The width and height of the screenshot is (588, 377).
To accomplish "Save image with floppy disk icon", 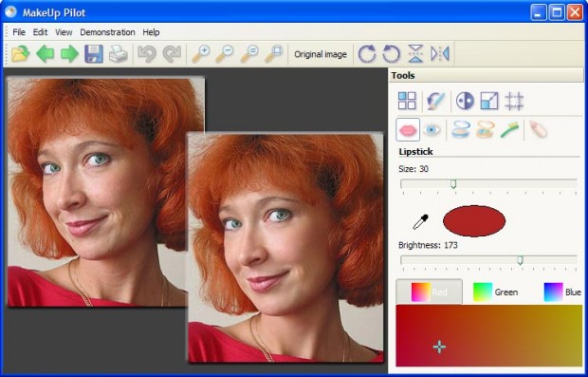I will (94, 54).
